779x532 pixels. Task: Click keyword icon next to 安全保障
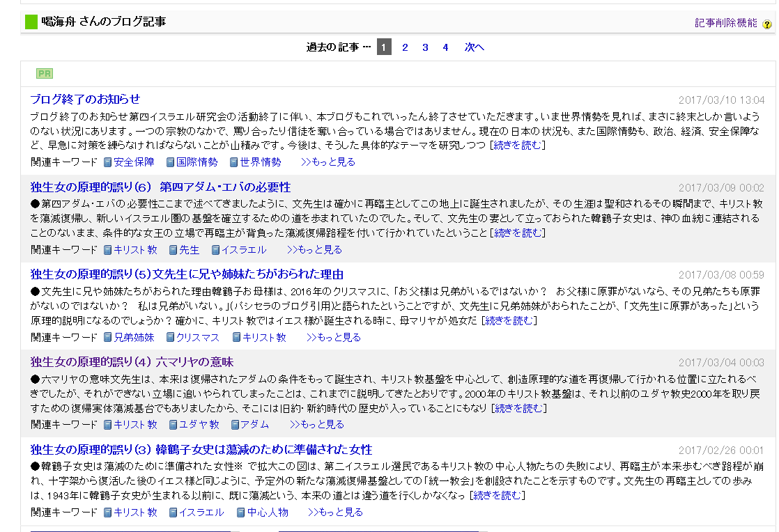(108, 162)
